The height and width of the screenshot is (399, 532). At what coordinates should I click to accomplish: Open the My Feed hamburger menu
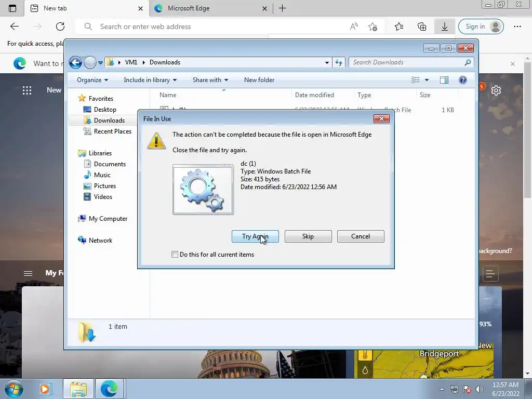click(x=28, y=273)
